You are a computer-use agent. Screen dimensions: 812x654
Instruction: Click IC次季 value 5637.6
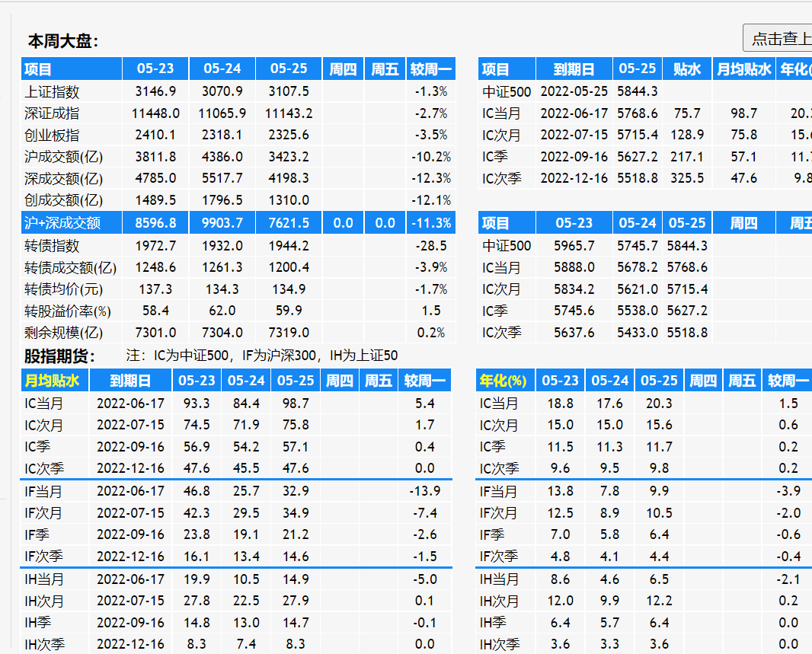point(574,333)
